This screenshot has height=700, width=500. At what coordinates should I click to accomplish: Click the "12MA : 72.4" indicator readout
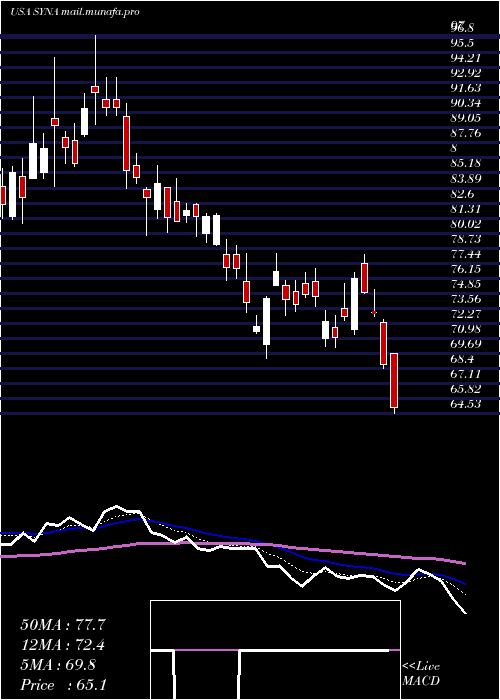pos(63,645)
